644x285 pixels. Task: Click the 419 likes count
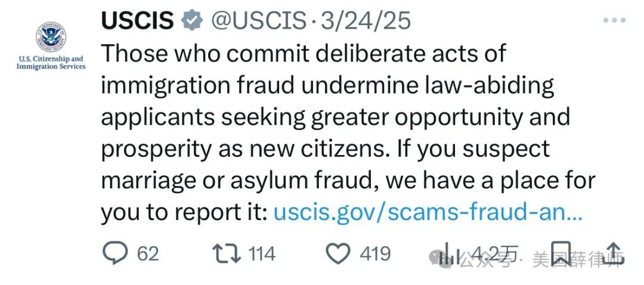click(x=375, y=254)
